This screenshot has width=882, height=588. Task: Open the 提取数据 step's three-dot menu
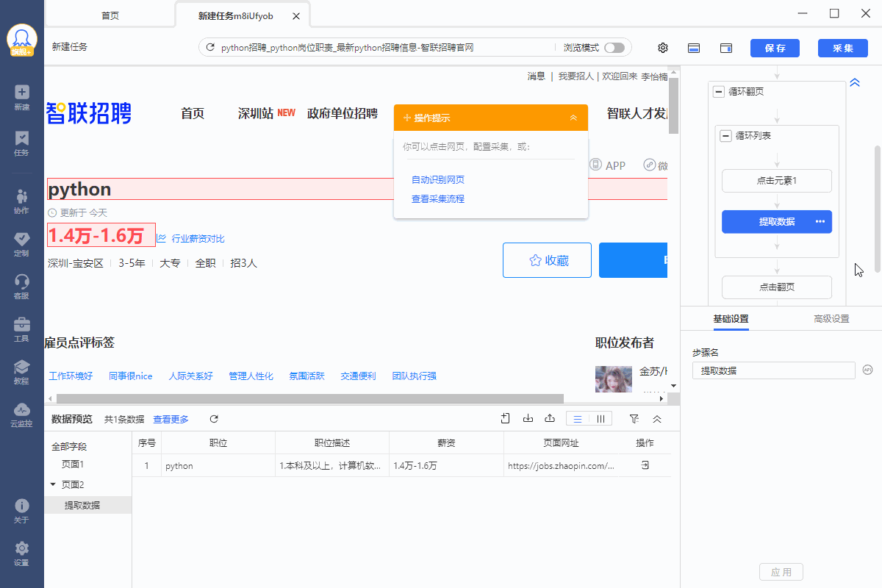click(x=820, y=222)
